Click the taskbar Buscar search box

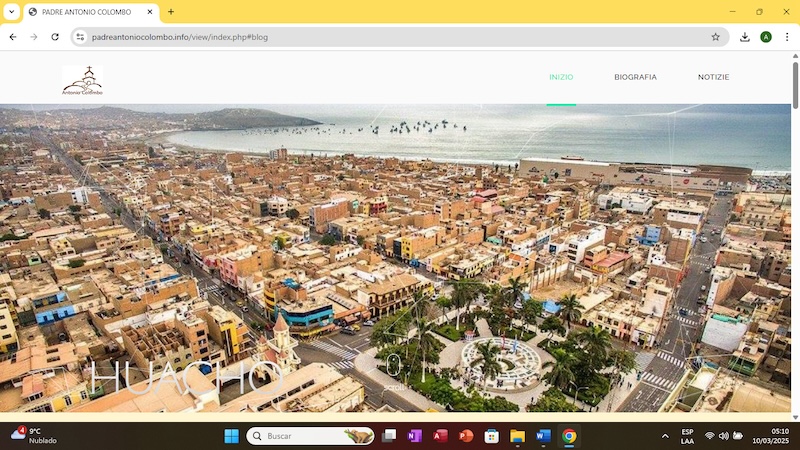click(x=310, y=436)
